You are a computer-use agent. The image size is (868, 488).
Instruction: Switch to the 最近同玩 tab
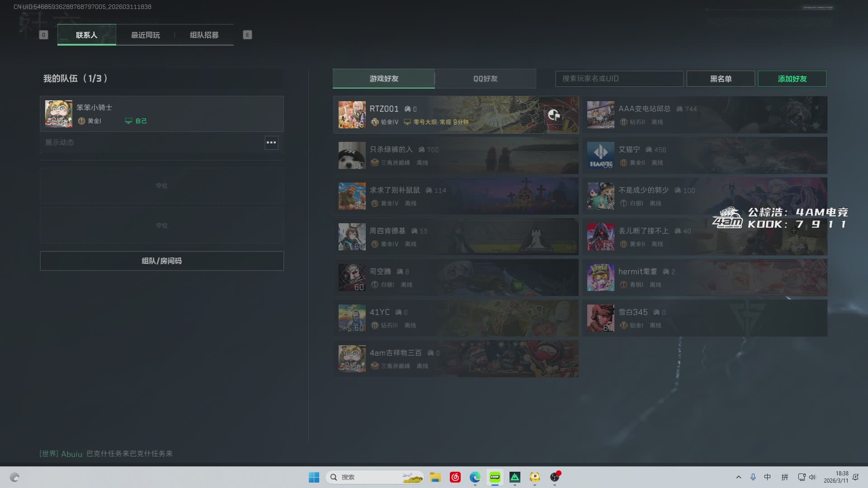[x=146, y=35]
